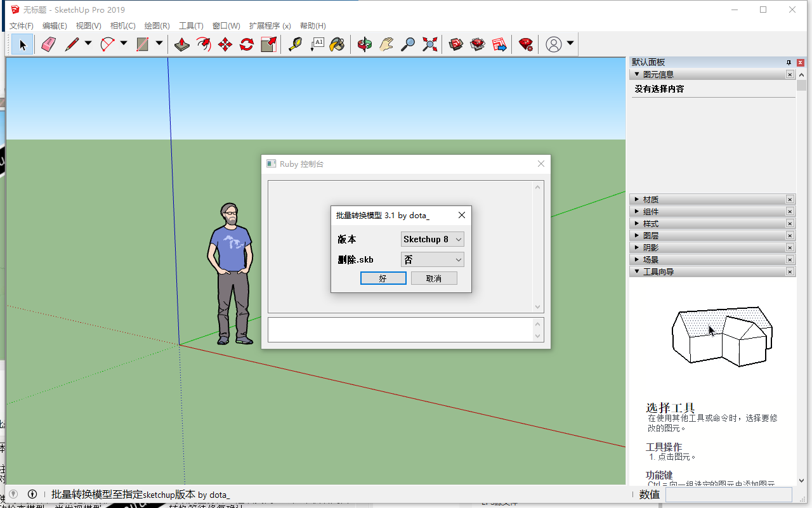Activate the Rotate tool
The image size is (812, 508).
[247, 44]
